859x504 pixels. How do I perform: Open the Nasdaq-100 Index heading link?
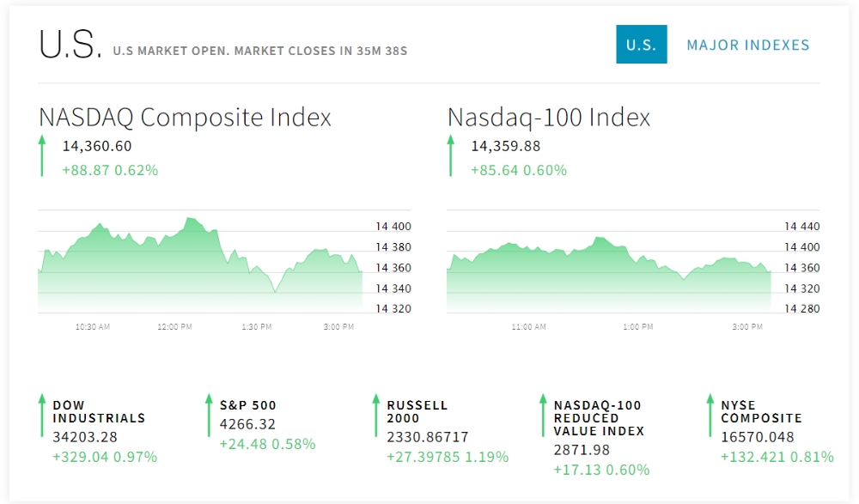(549, 118)
